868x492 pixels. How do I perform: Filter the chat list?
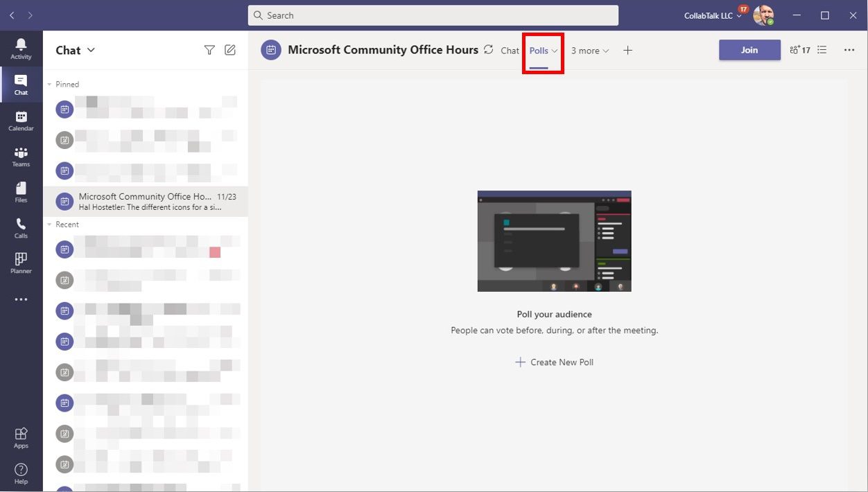pos(209,49)
